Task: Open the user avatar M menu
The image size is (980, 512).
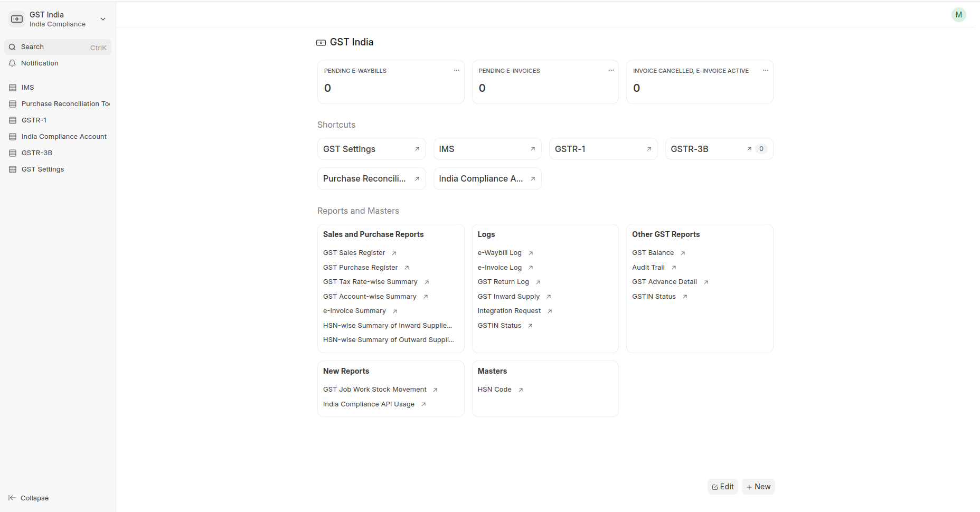Action: pos(958,15)
